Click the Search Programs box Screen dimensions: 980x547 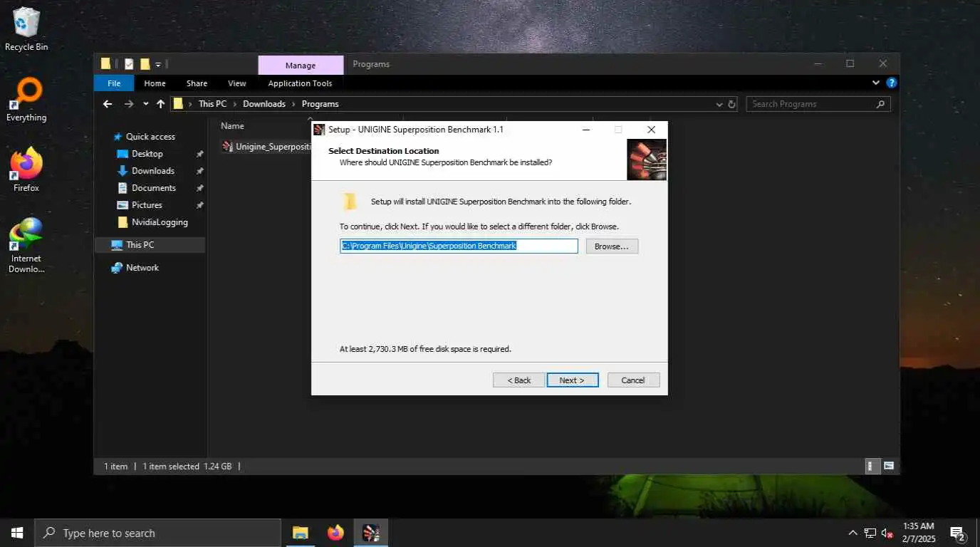tap(818, 104)
